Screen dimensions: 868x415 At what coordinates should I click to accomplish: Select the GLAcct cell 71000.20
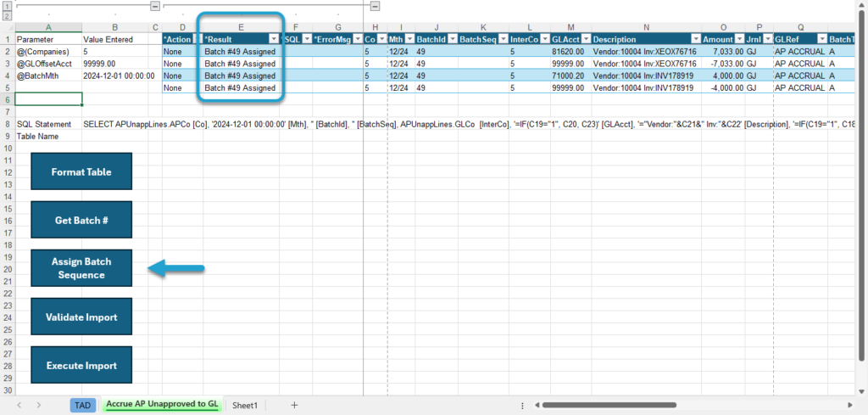tap(570, 76)
